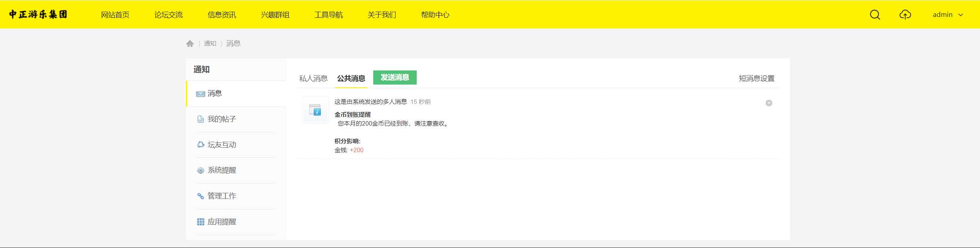The width and height of the screenshot is (980, 248).
Task: Click the 中正游乐集团 site logo
Action: click(38, 14)
